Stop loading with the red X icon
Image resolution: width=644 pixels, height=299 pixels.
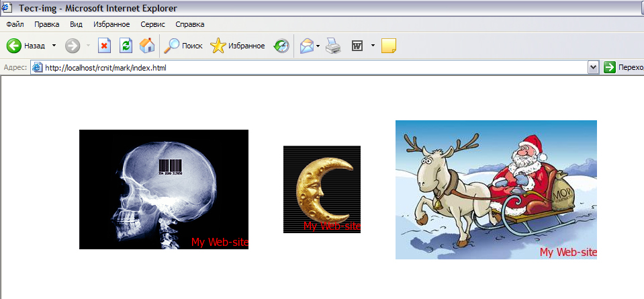click(104, 46)
